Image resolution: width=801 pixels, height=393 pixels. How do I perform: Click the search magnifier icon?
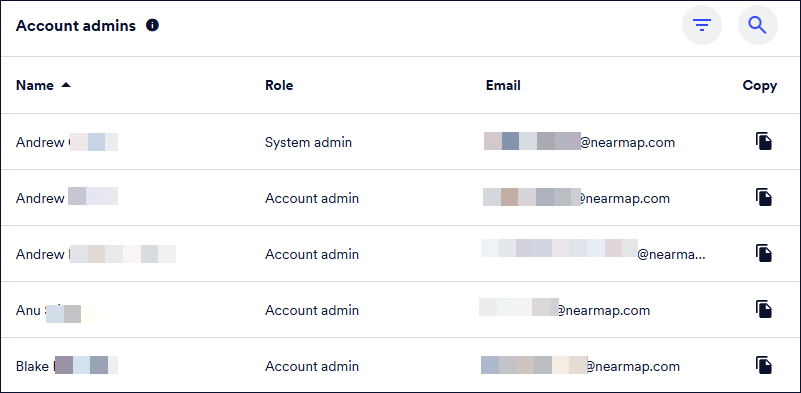click(x=758, y=25)
